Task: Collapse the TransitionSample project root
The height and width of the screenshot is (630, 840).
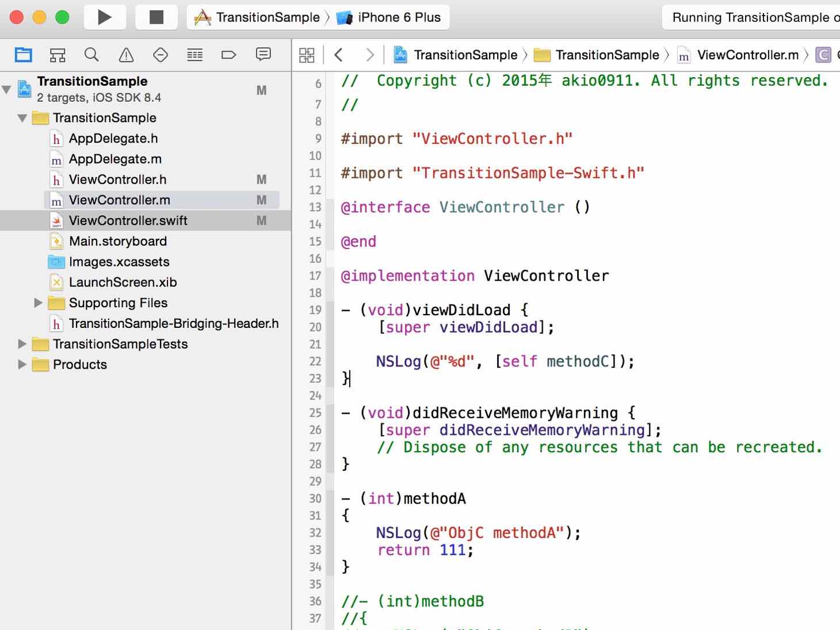Action: click(x=6, y=89)
